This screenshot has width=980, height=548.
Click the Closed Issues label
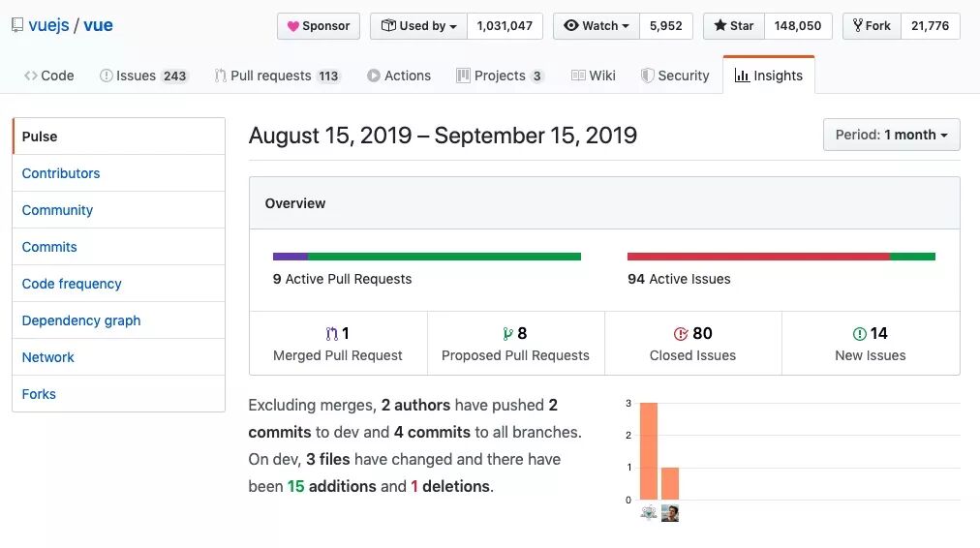point(692,355)
